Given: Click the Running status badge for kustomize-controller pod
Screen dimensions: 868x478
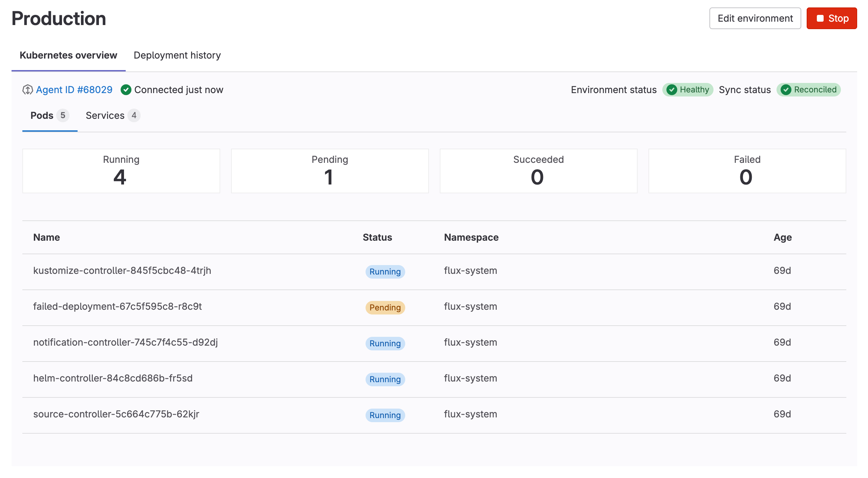Looking at the screenshot, I should click(x=385, y=271).
